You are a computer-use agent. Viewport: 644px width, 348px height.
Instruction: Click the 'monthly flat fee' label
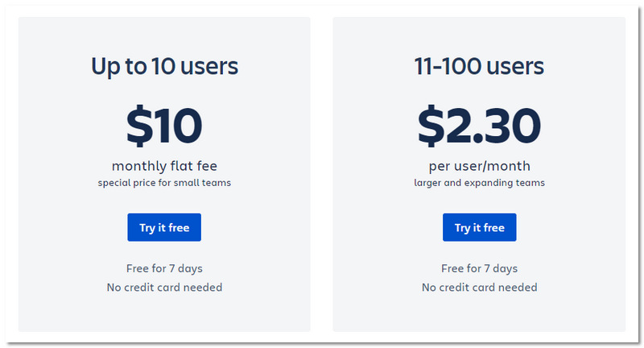point(164,167)
